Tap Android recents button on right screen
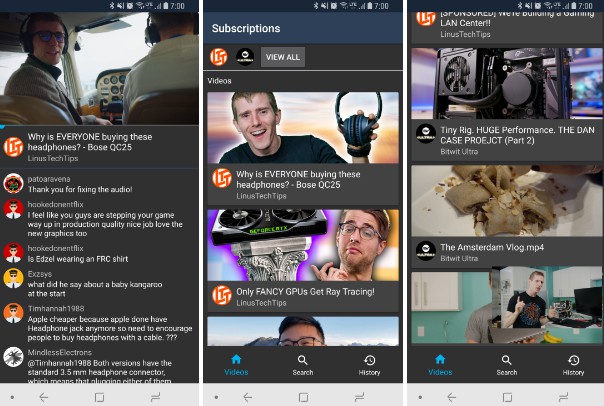604x406 pixels. tap(563, 397)
